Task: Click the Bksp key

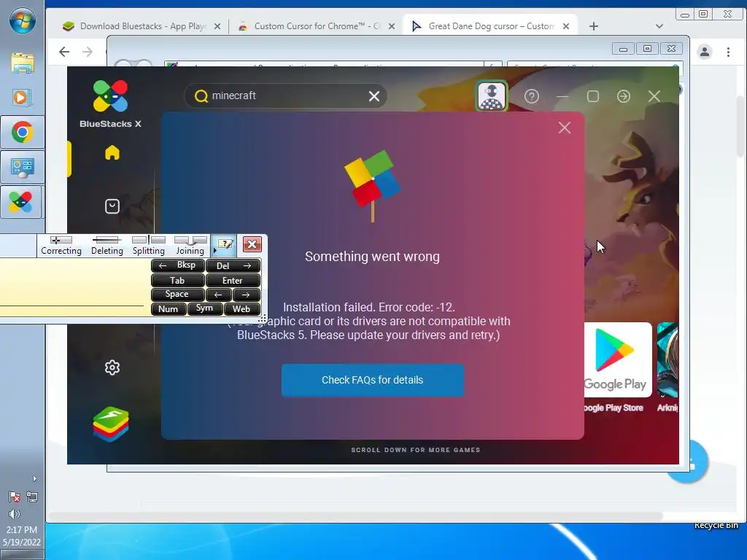Action: [178, 265]
